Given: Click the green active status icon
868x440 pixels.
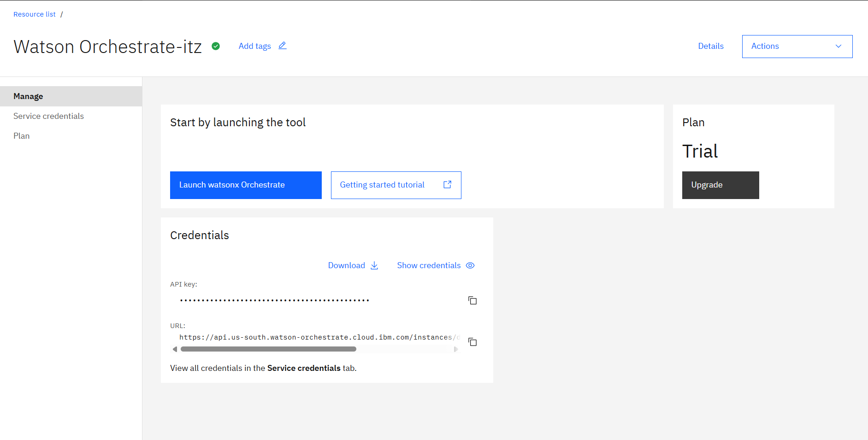Looking at the screenshot, I should pyautogui.click(x=216, y=46).
